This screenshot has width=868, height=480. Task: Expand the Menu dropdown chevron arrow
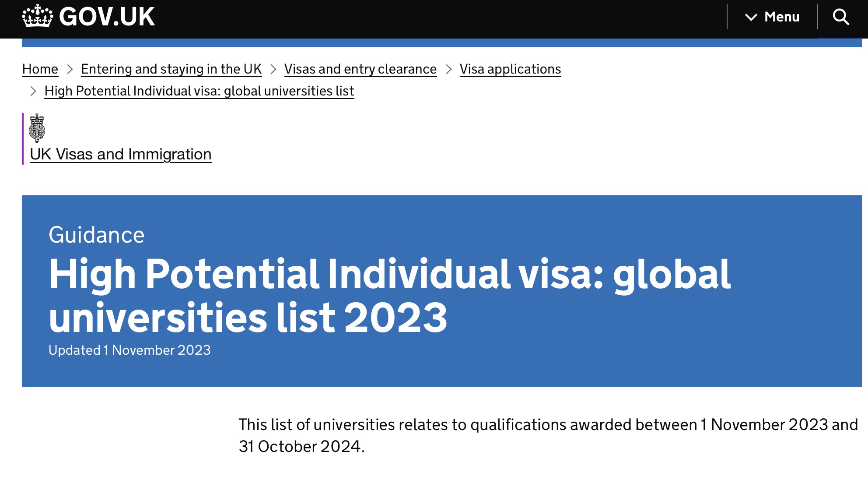click(751, 18)
